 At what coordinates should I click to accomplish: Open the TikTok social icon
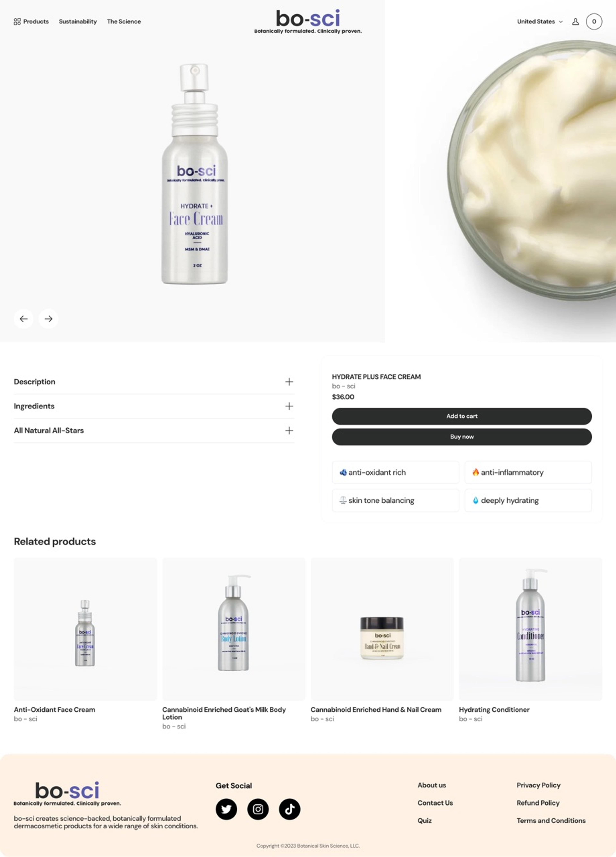(290, 809)
